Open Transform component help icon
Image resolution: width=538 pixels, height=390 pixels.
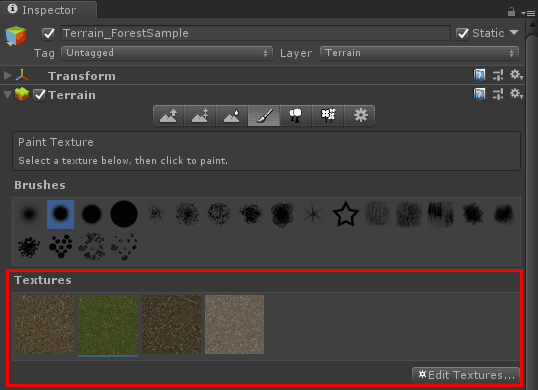[x=479, y=75]
